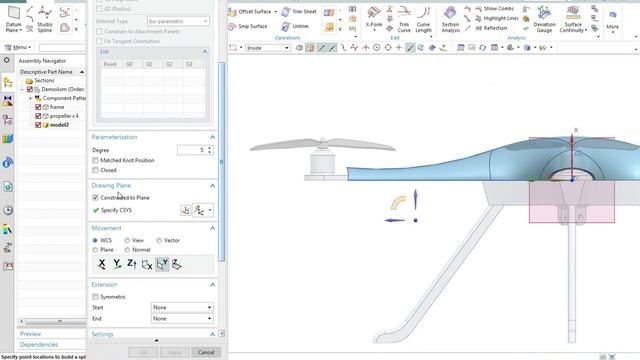This screenshot has height=360, width=640.
Task: Collapse the Movement section
Action: (x=212, y=228)
